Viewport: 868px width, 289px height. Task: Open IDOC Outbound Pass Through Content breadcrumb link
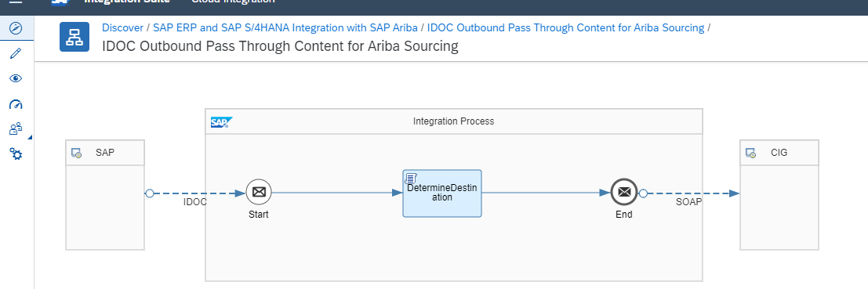(566, 27)
